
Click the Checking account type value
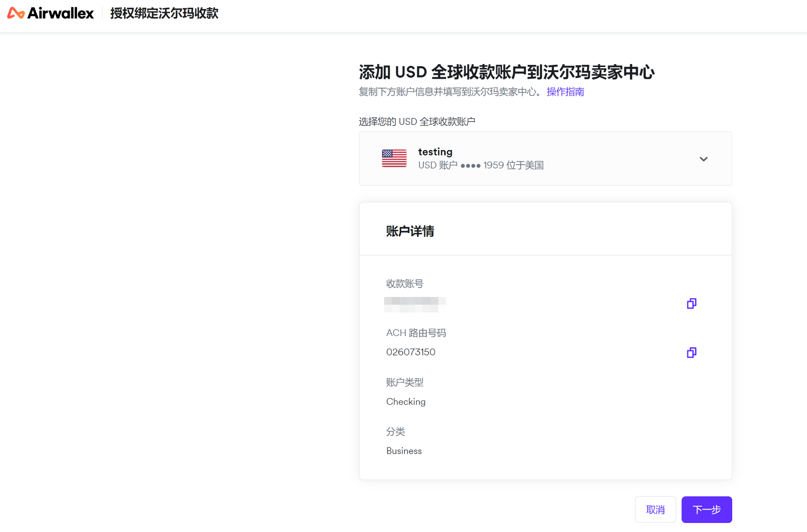click(x=406, y=401)
